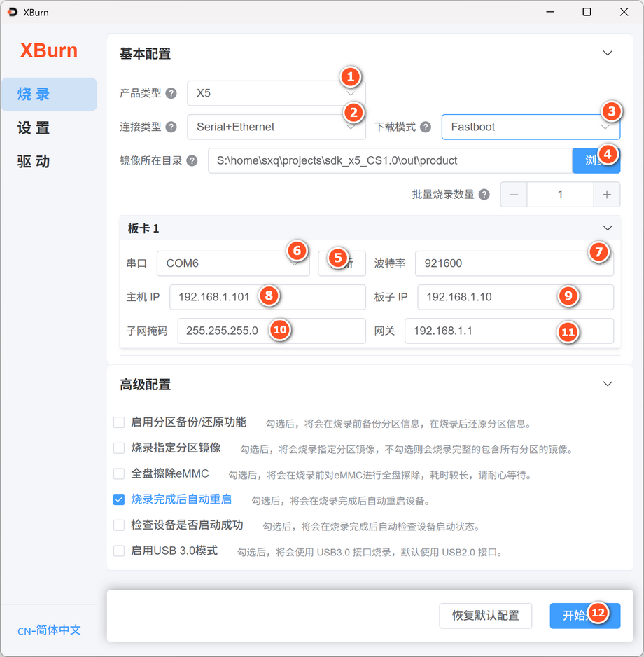
Task: Click the browse button for image directory
Action: [x=596, y=160]
